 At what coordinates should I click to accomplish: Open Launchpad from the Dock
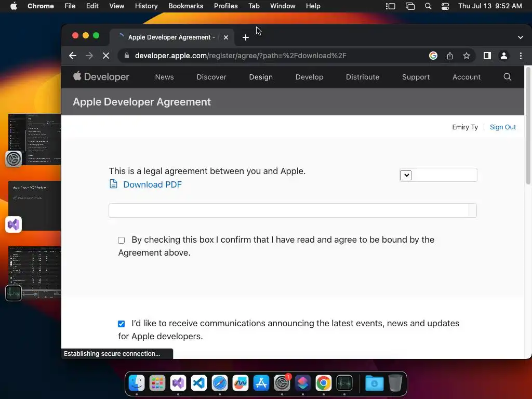[x=157, y=383]
